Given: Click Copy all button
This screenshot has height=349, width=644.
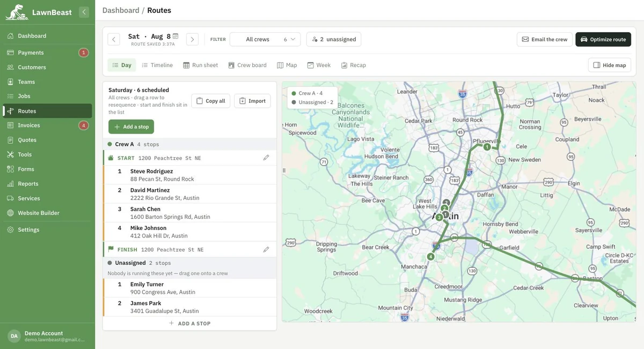Looking at the screenshot, I should tap(210, 101).
